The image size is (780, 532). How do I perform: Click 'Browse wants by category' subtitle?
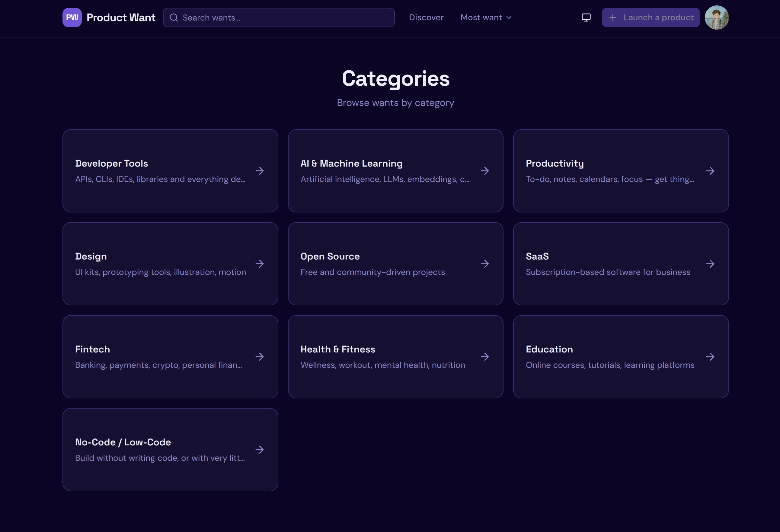(395, 103)
